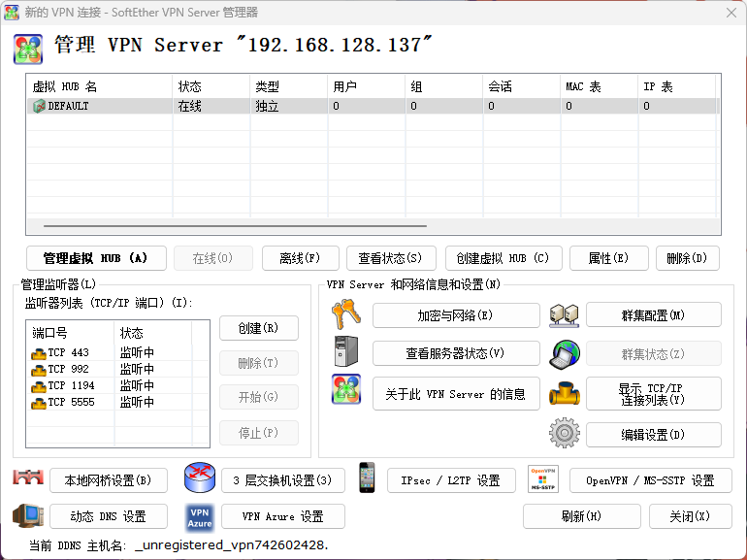Open 加密与网络(E) settings
This screenshot has height=560, width=747.
coord(456,315)
